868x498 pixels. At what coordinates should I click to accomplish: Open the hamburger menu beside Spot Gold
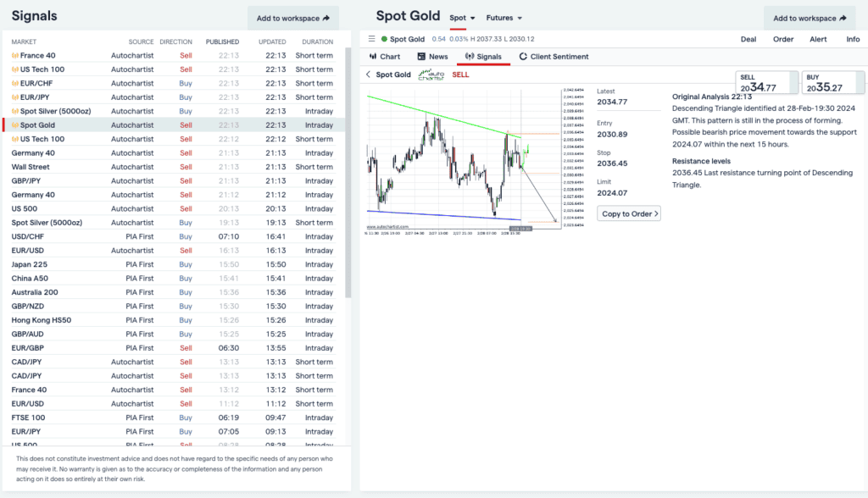[371, 39]
